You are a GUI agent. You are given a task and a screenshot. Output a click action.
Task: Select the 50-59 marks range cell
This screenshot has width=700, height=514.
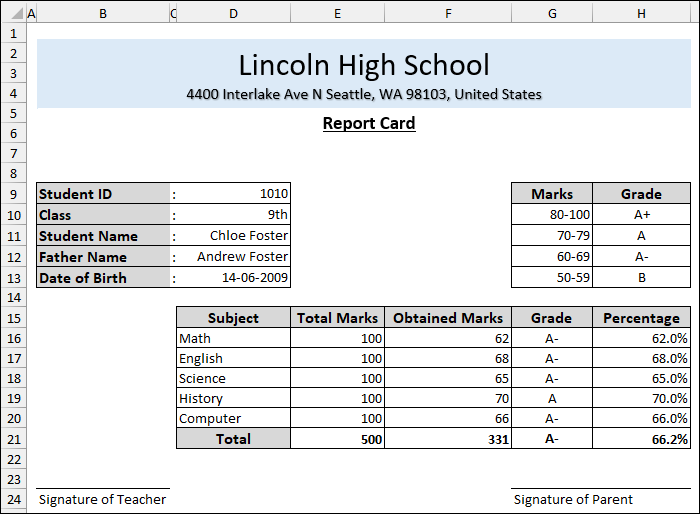(x=552, y=278)
